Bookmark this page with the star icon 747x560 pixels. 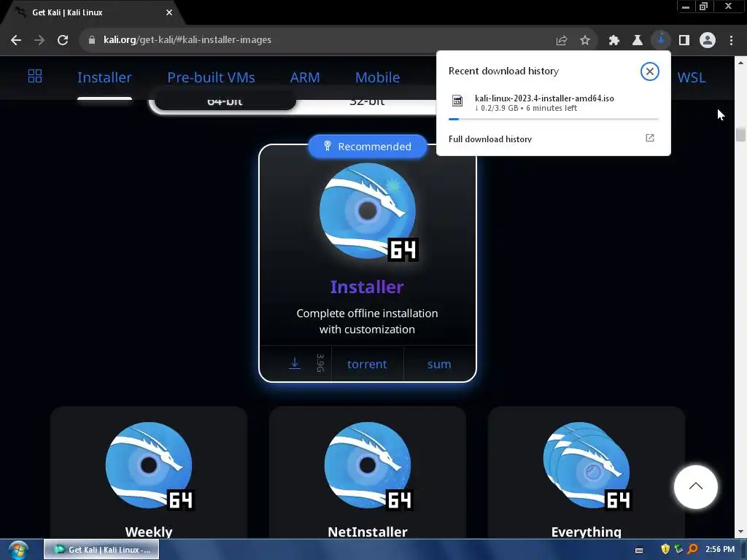[585, 41]
